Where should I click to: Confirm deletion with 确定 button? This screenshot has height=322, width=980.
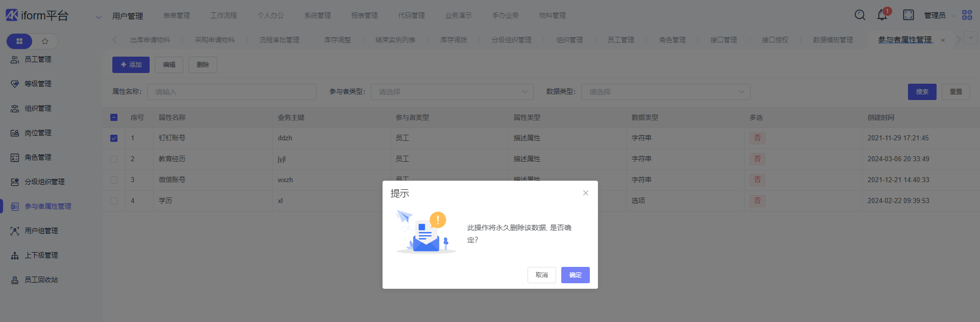pyautogui.click(x=575, y=275)
